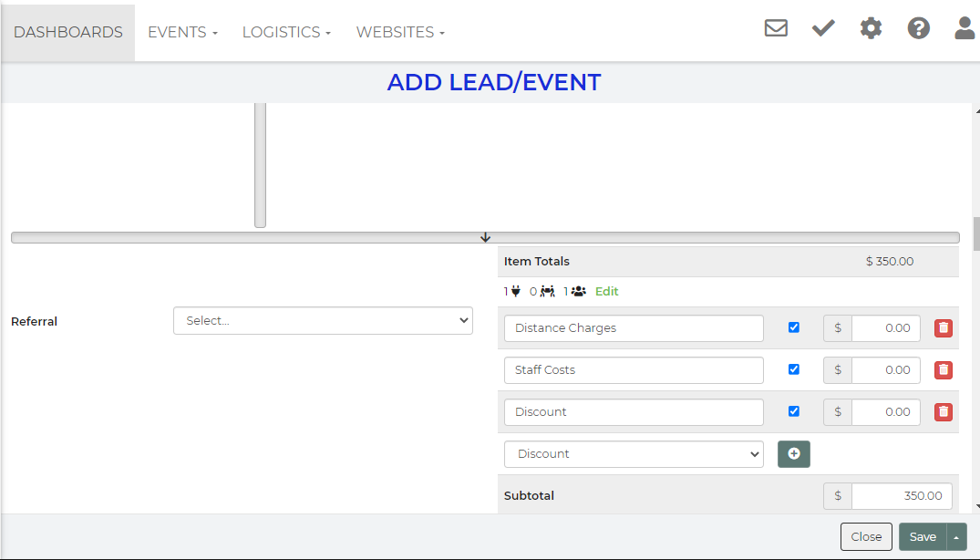
Task: Click the plus icon to add Discount
Action: point(793,454)
